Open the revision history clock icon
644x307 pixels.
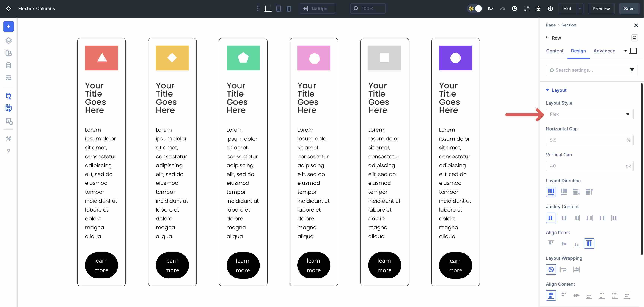[514, 9]
